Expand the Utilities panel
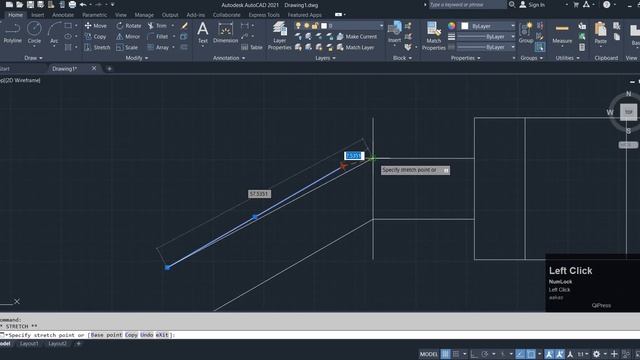Viewport: 640px width, 360px height. point(567,58)
